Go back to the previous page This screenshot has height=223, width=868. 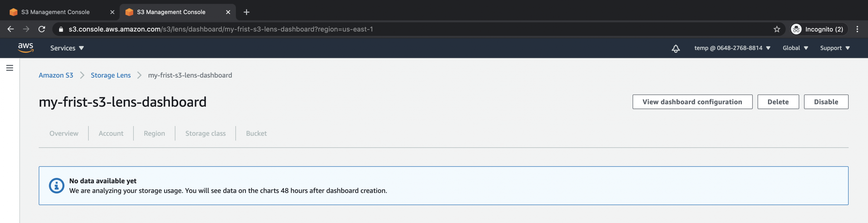coord(11,29)
